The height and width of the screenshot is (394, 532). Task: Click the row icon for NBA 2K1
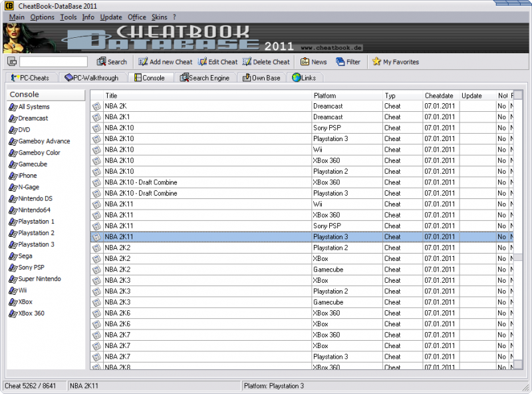[x=96, y=117]
